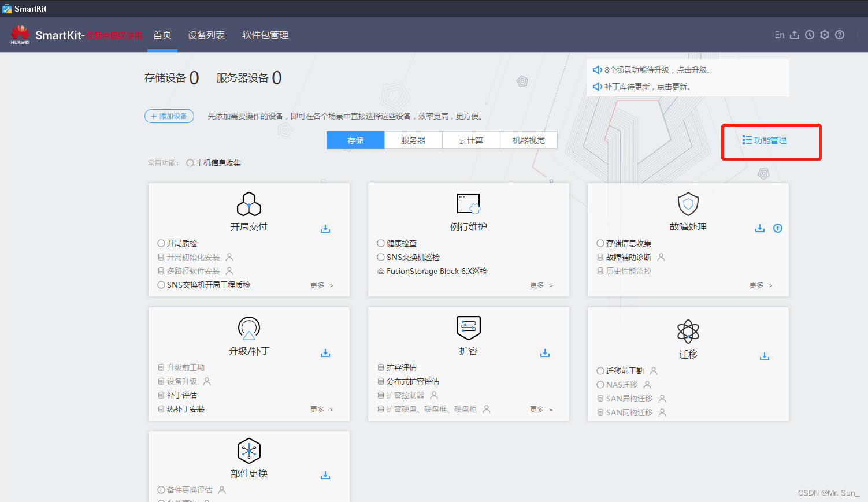Expand 更多 under 扩容
Screen dimensions: 868x502
point(538,409)
